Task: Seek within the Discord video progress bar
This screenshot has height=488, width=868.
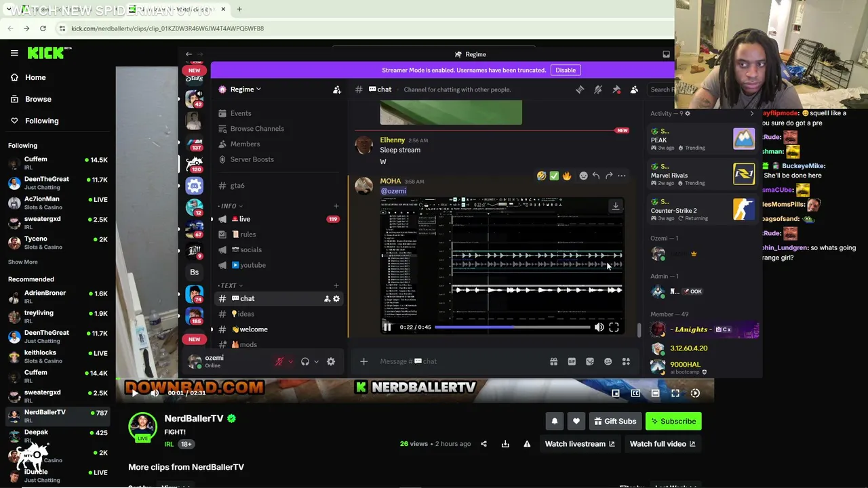Action: [512, 327]
